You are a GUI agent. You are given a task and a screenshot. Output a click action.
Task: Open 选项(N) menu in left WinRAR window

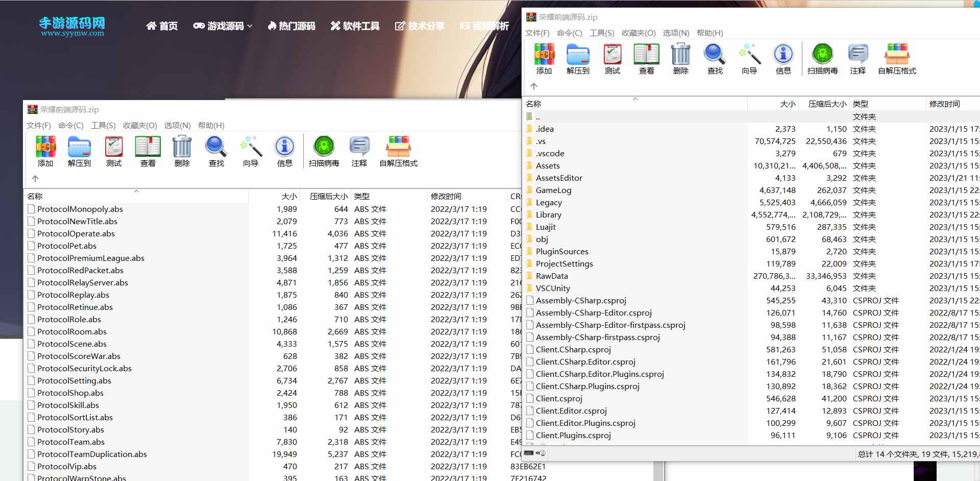pyautogui.click(x=177, y=126)
